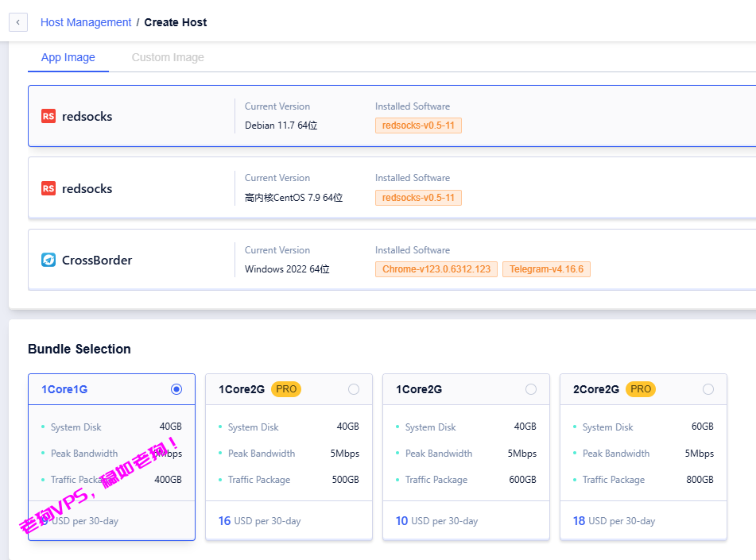Switch to the App Image tab
756x560 pixels.
coord(68,57)
